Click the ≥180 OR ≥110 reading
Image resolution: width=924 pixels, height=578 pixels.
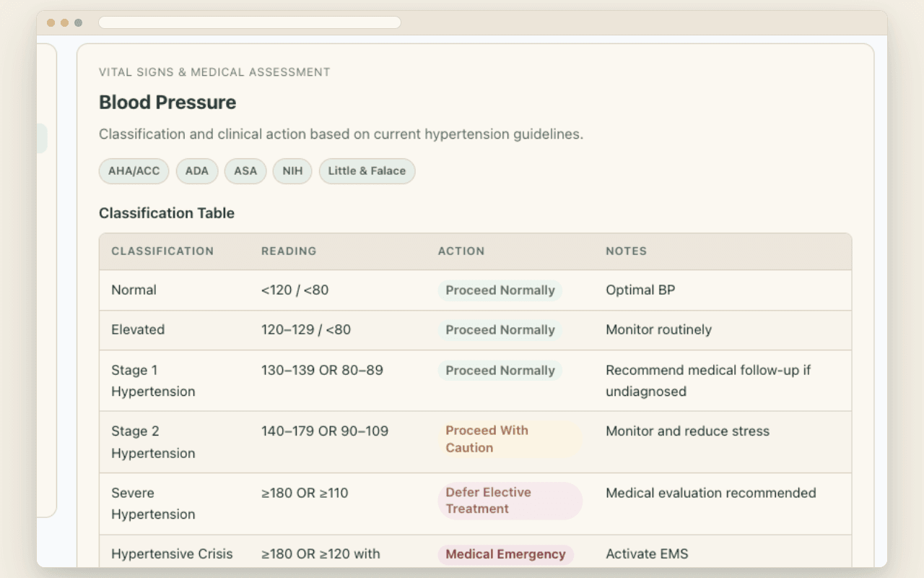pos(305,493)
